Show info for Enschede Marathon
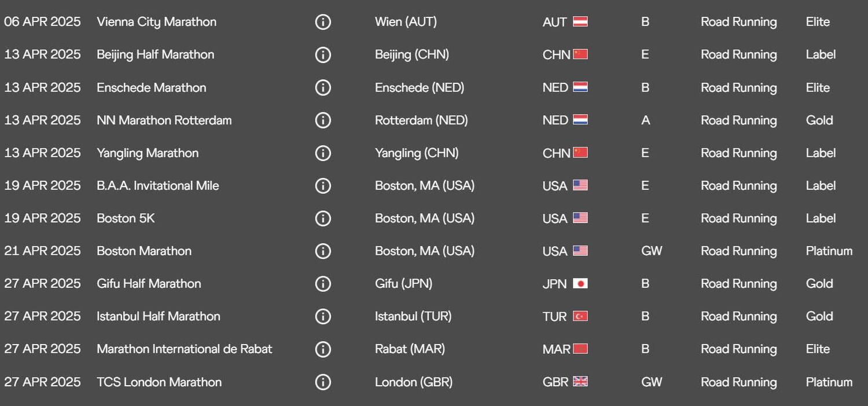The height and width of the screenshot is (406, 868). [323, 87]
